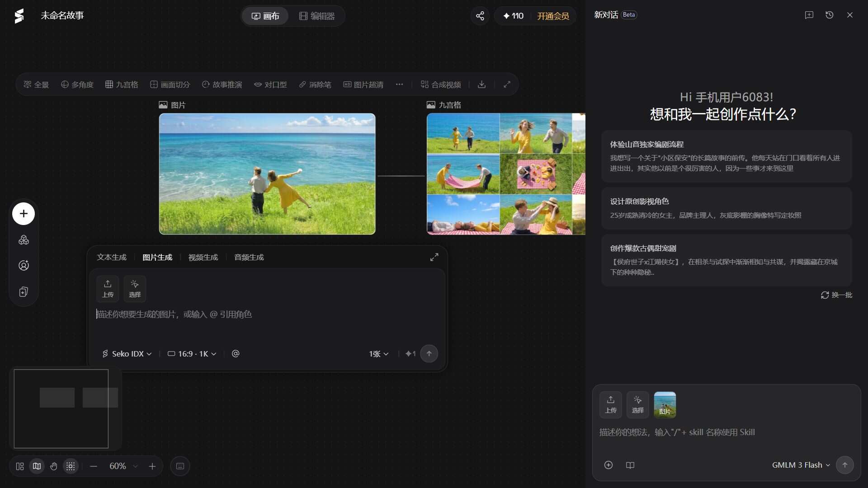This screenshot has height=488, width=868.
Task: Click the 110 credits balance
Action: (513, 16)
